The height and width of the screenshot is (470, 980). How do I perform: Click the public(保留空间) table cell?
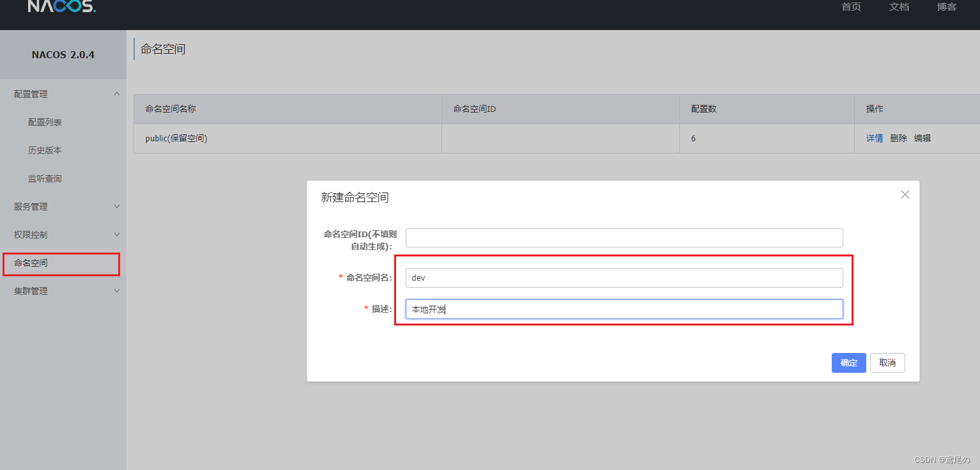click(287, 138)
